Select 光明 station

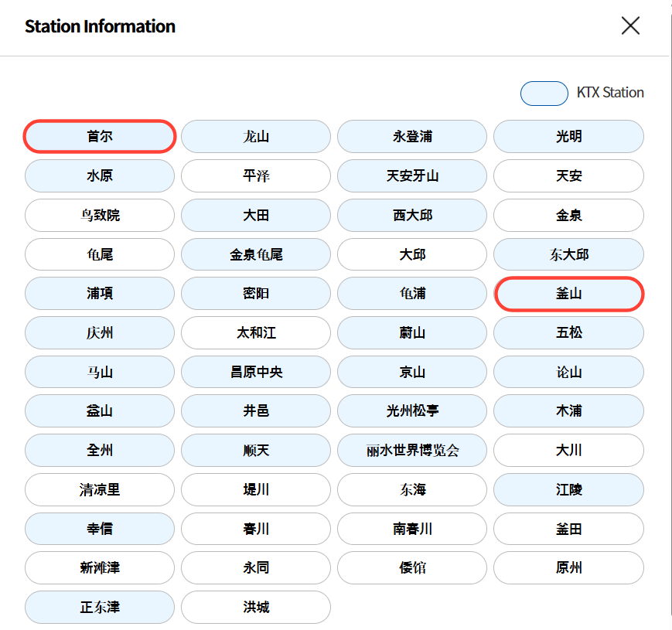pos(568,137)
